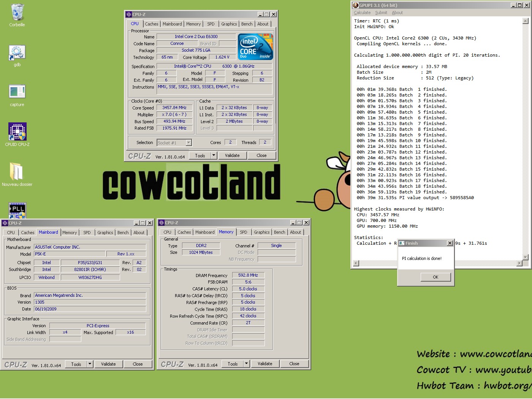Select the PLL desktop icon

tap(17, 210)
